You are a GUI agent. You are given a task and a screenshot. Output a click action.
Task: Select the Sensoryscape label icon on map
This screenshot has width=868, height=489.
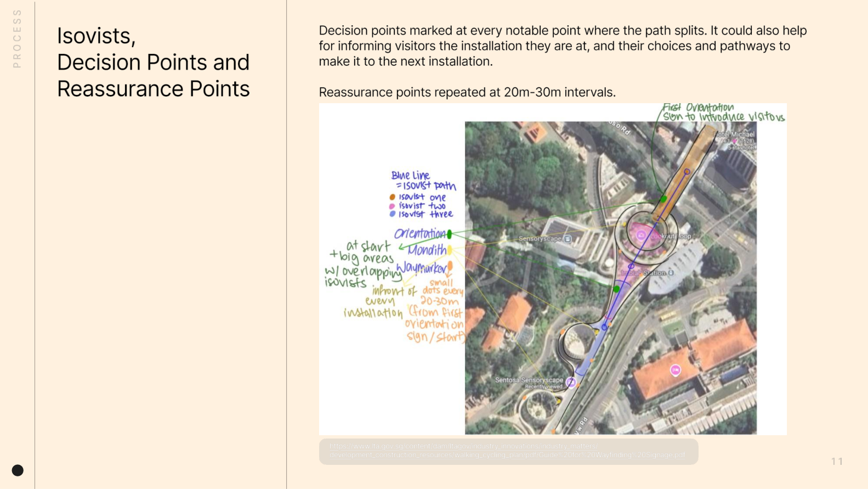(568, 239)
